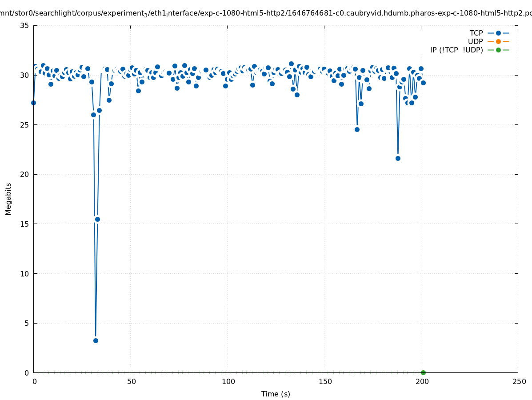532x400 pixels.
Task: Click the 150 tick label on the x-axis
Action: tap(325, 381)
